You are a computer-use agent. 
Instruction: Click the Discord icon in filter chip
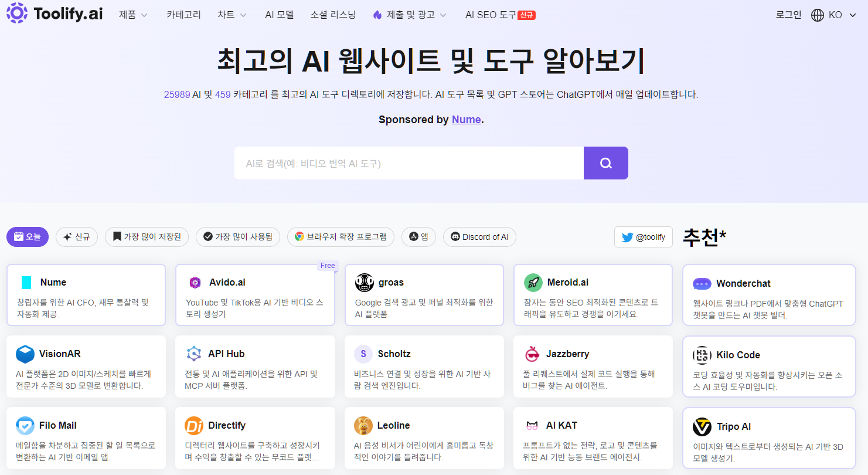click(455, 237)
